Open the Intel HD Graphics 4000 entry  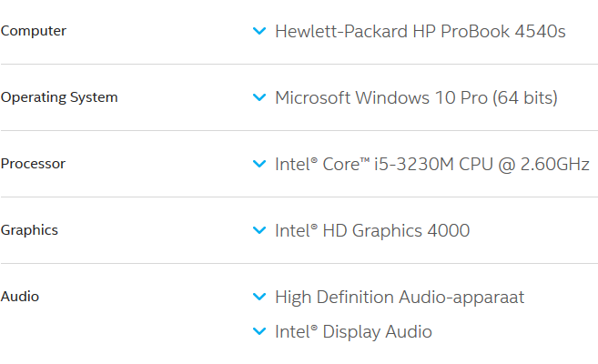tap(372, 231)
